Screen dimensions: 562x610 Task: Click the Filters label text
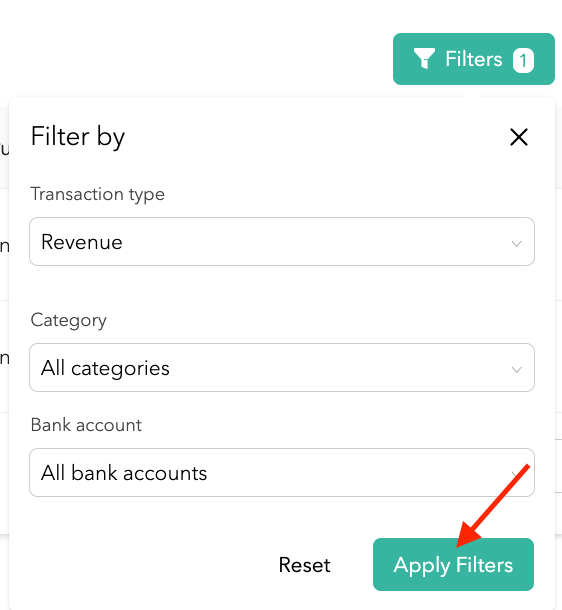coord(474,59)
